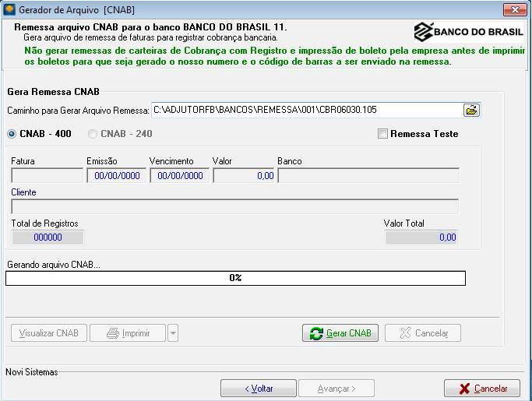Screen dimensions: 532x401
Task: Click the 'Novi Sistemas' label
Action: point(32,372)
